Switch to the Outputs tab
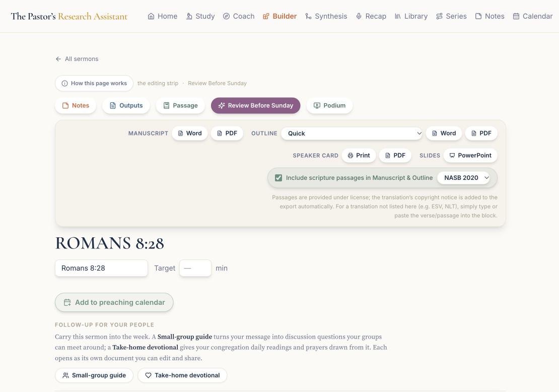 coord(126,106)
